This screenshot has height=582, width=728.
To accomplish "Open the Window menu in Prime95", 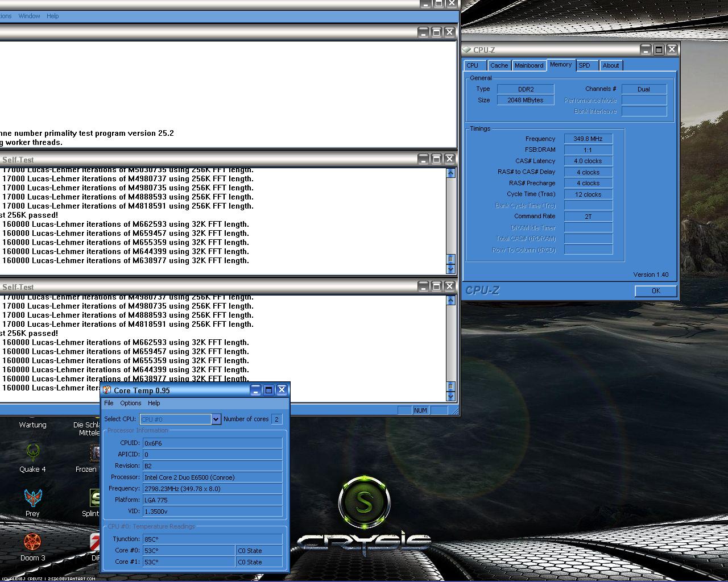I will tap(29, 16).
